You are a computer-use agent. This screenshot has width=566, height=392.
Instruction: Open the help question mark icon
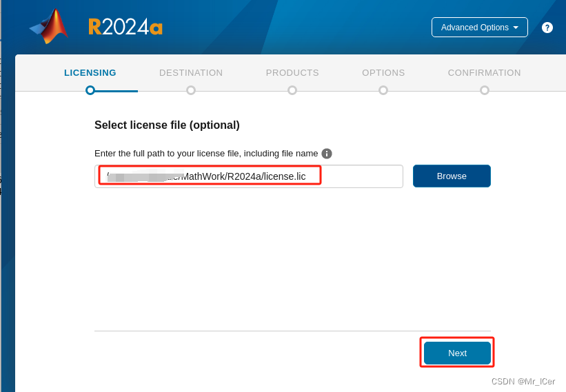(547, 28)
